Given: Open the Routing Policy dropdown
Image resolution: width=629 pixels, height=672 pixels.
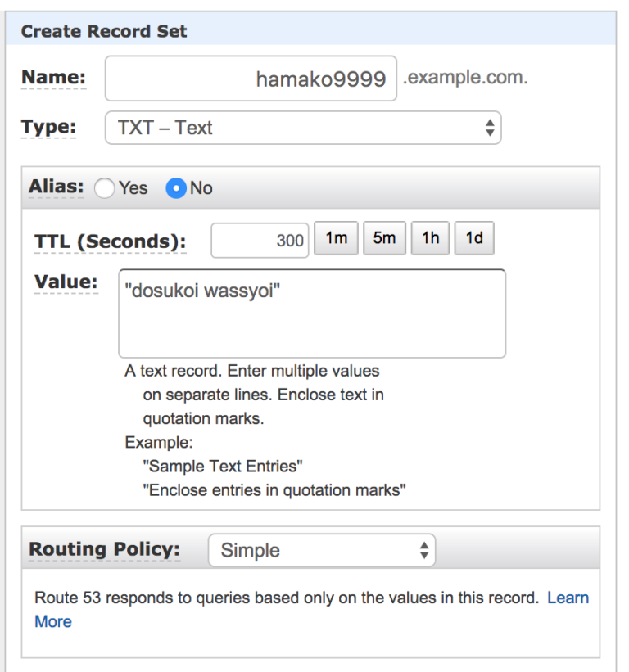Looking at the screenshot, I should [x=321, y=551].
